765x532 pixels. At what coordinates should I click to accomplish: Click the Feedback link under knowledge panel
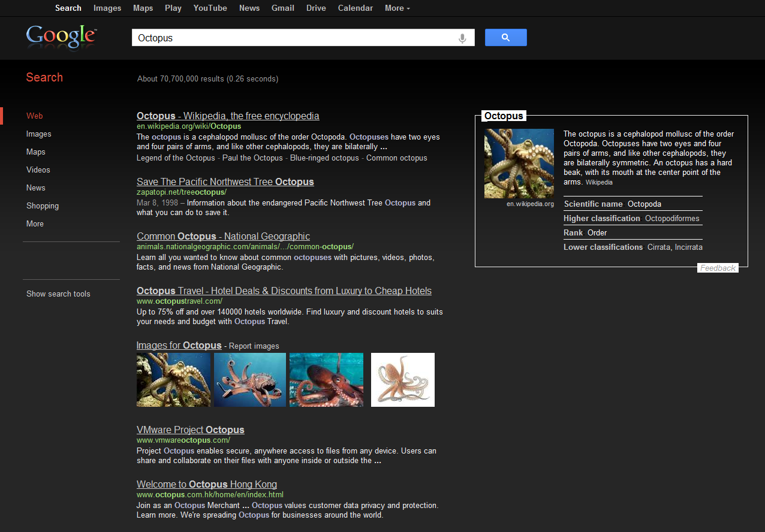[718, 268]
